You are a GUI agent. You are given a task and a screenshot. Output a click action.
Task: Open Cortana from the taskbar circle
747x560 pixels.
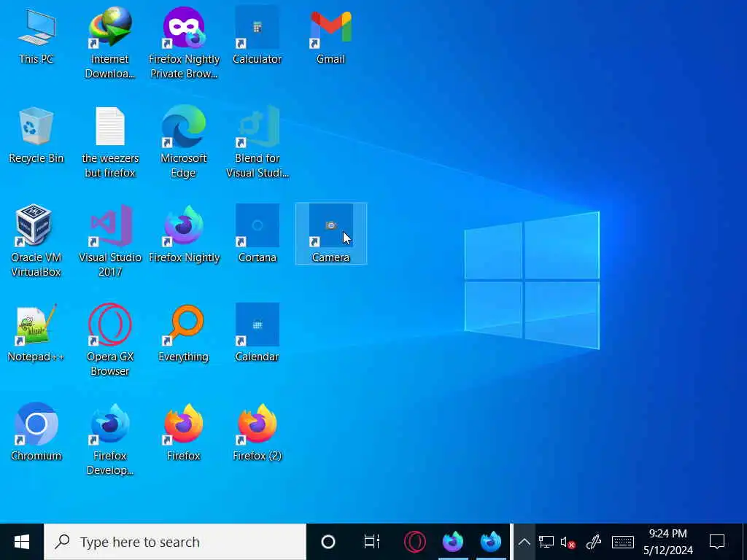pyautogui.click(x=328, y=542)
